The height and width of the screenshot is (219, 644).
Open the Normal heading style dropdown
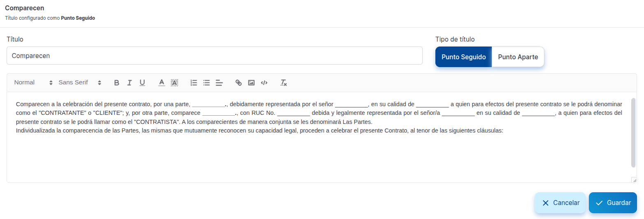pos(33,82)
